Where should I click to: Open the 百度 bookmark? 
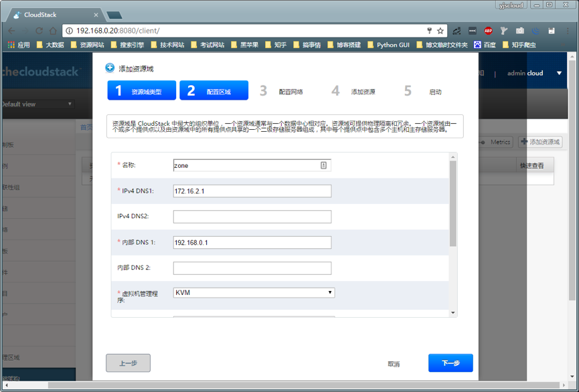(x=485, y=45)
